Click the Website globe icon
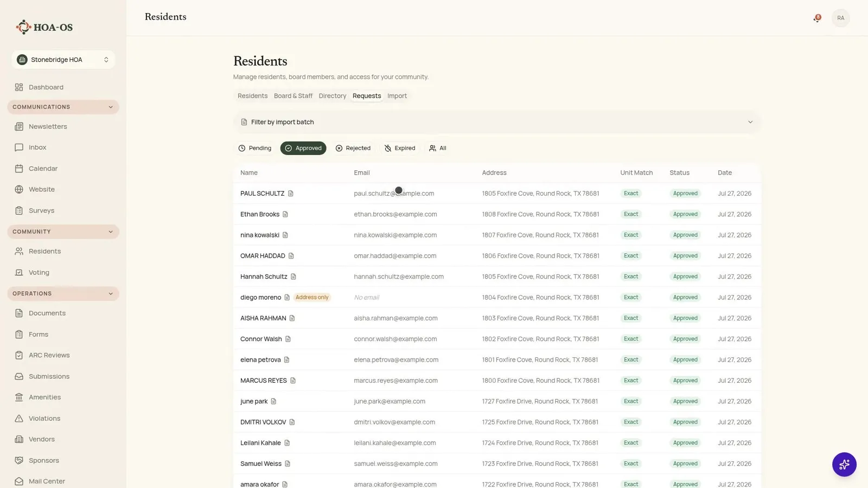Screen dimensions: 868x488 19,189
